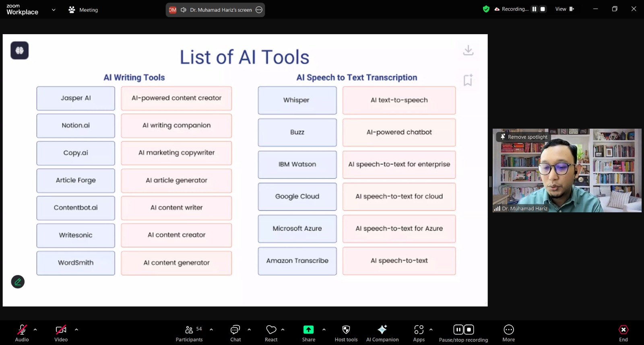Click the List of AI Tools title
644x345 pixels.
(244, 57)
